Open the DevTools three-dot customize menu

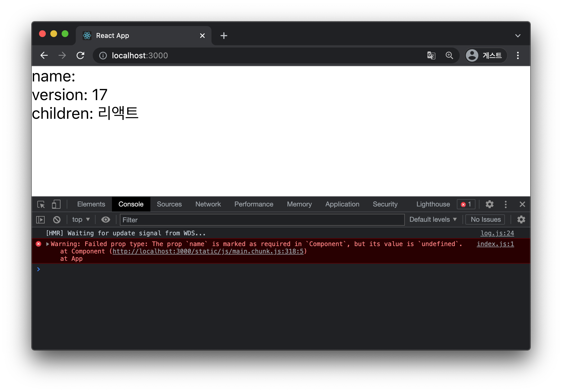click(x=506, y=204)
